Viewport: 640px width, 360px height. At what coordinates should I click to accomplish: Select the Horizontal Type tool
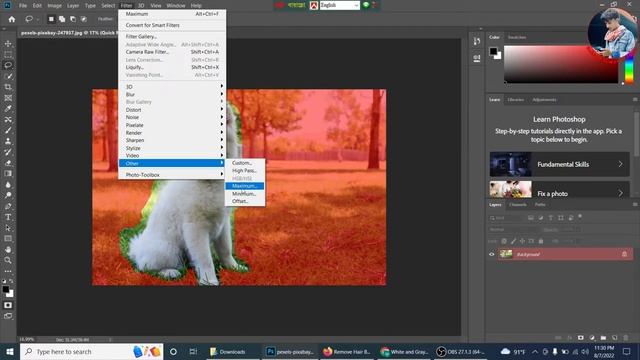pos(8,217)
